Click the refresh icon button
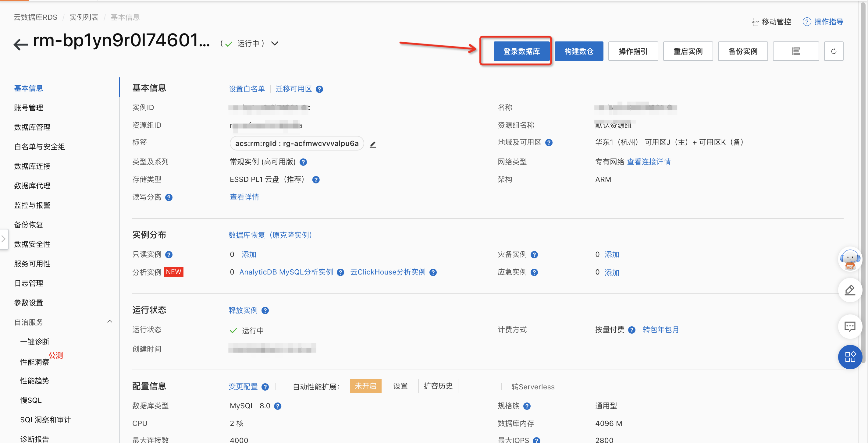 [833, 51]
